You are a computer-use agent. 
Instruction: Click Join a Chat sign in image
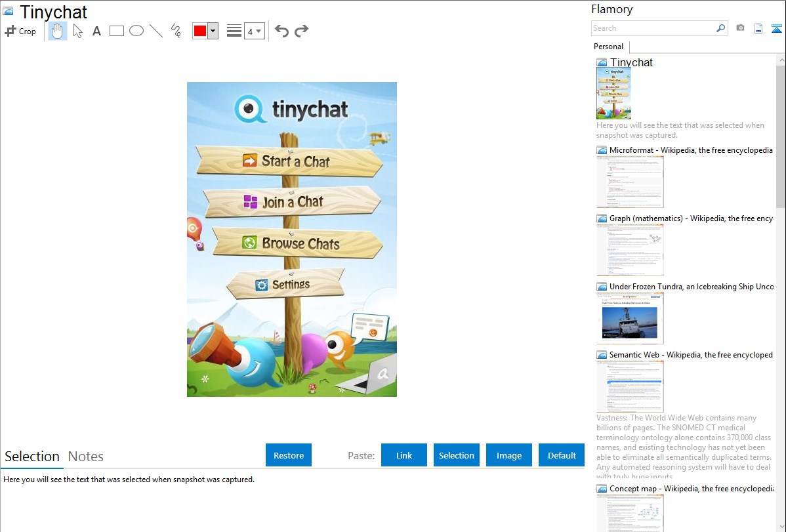click(292, 201)
